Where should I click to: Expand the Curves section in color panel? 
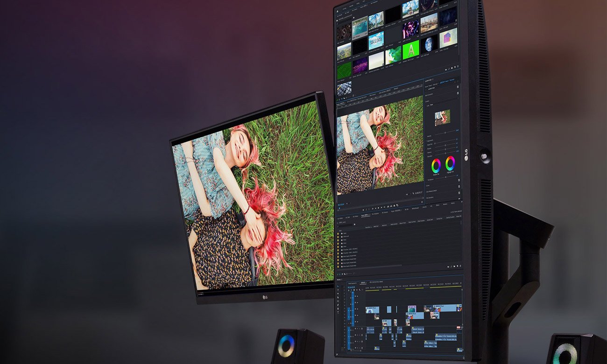pyautogui.click(x=428, y=185)
